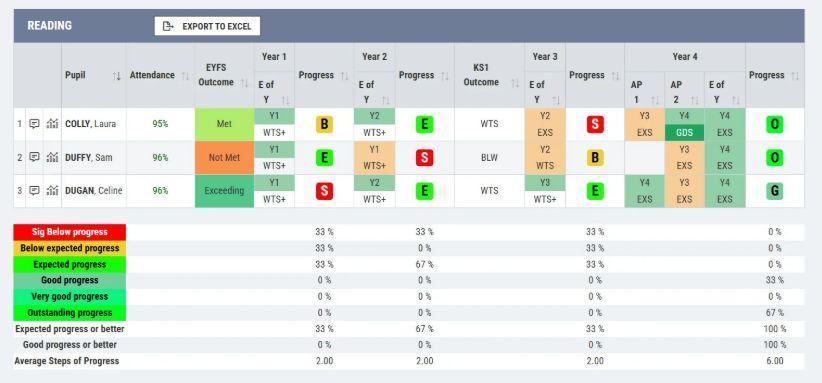The image size is (822, 383).
Task: Select pupil name COLLY, Laura
Action: (x=91, y=124)
